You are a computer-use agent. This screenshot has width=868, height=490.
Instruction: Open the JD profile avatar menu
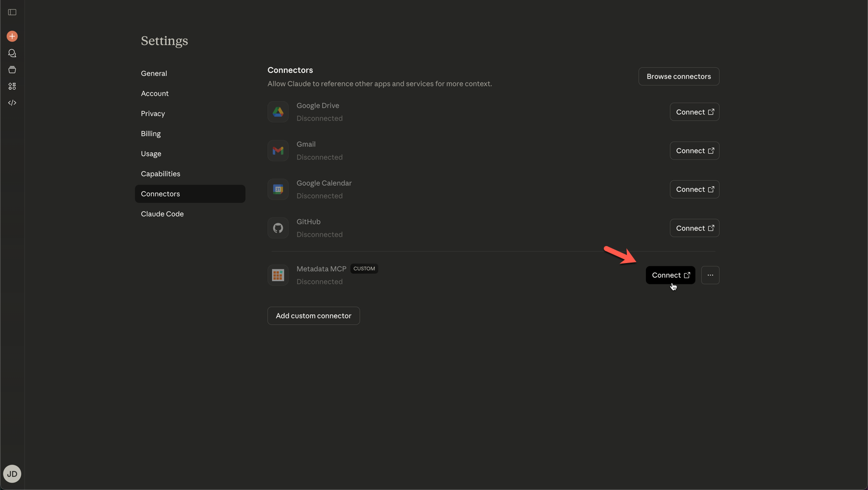[x=12, y=474]
